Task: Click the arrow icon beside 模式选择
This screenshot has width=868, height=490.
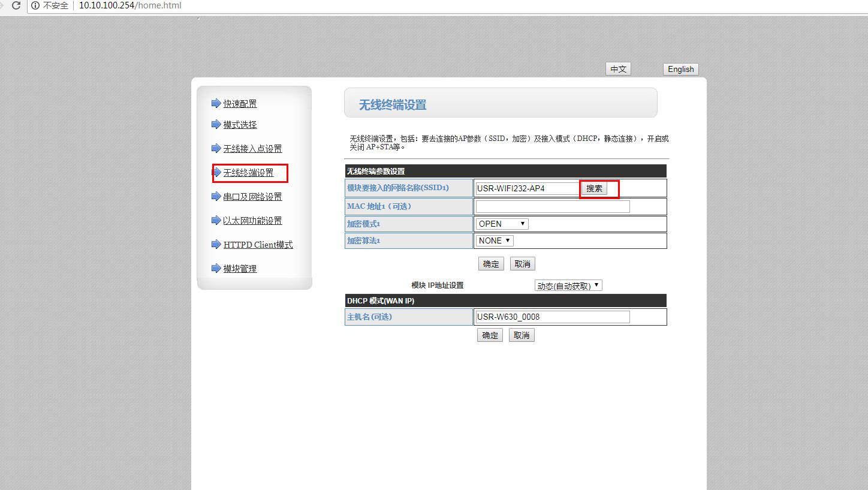Action: tap(216, 124)
